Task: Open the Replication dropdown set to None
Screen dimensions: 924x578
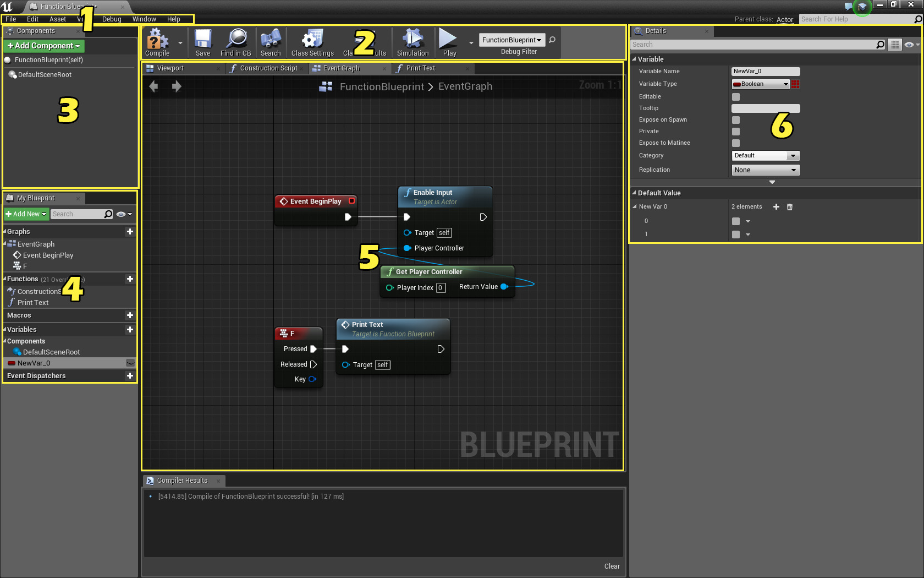Action: point(765,170)
